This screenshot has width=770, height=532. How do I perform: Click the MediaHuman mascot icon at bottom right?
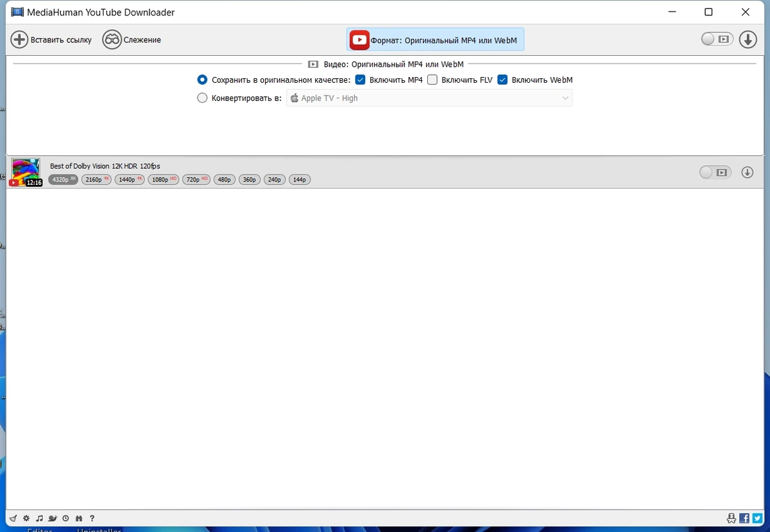[732, 519]
